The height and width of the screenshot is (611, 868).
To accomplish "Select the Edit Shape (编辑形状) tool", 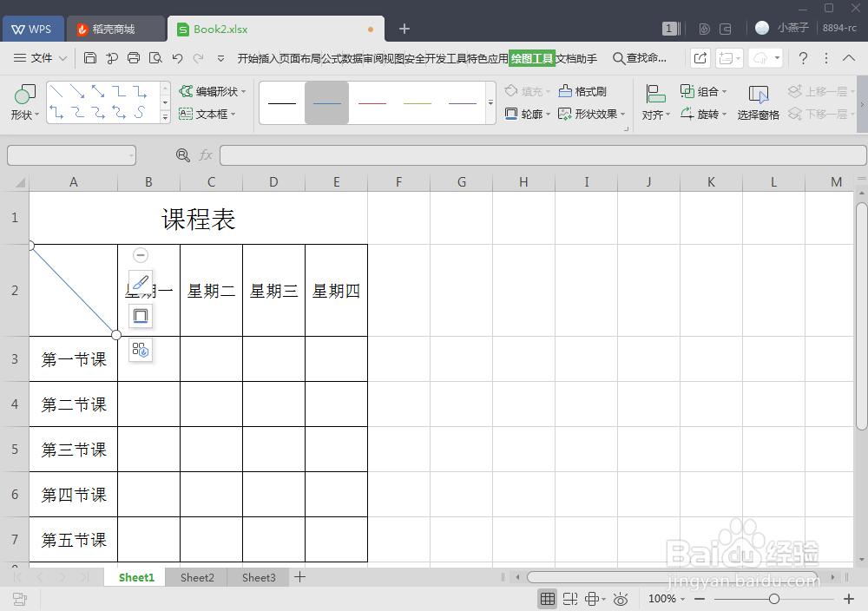I will 212,91.
